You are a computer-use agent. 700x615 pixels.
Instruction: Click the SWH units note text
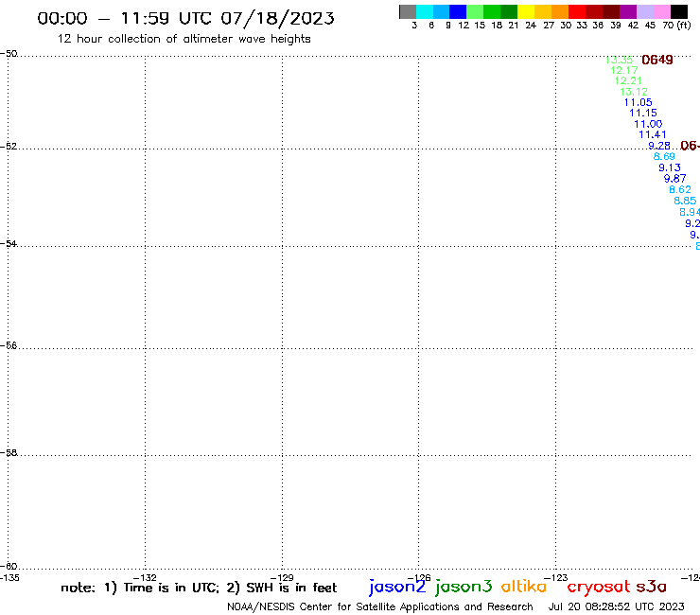282,588
